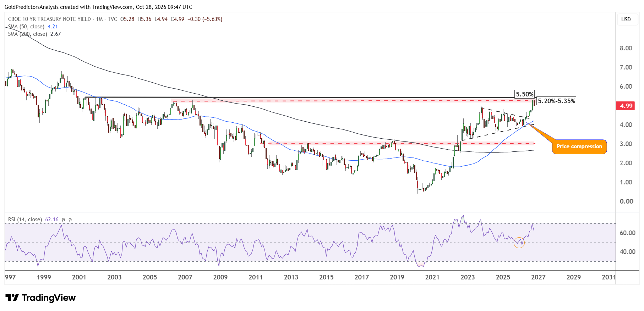Click the -0.30 (-5.63%) change value

[205, 19]
